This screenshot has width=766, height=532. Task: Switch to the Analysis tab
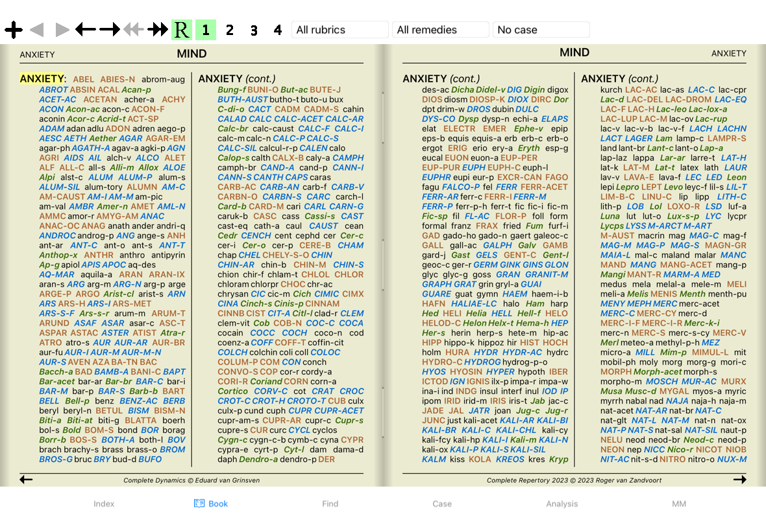point(562,503)
